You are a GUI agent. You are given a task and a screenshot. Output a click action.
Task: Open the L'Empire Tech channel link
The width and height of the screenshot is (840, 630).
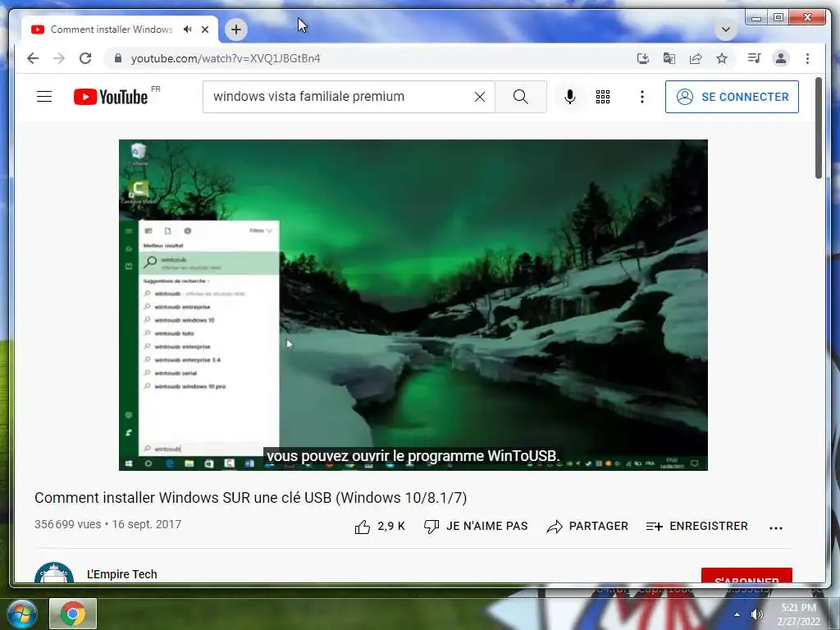point(122,574)
